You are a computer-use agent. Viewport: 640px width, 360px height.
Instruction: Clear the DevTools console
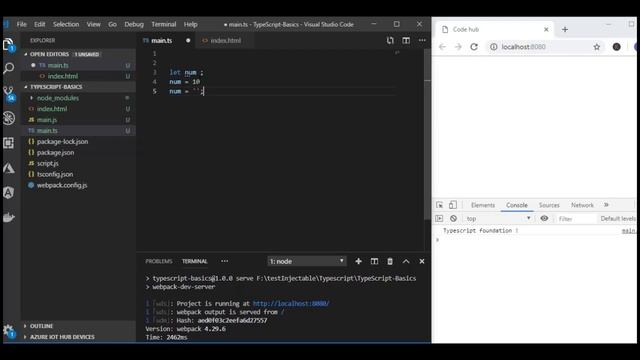(453, 218)
